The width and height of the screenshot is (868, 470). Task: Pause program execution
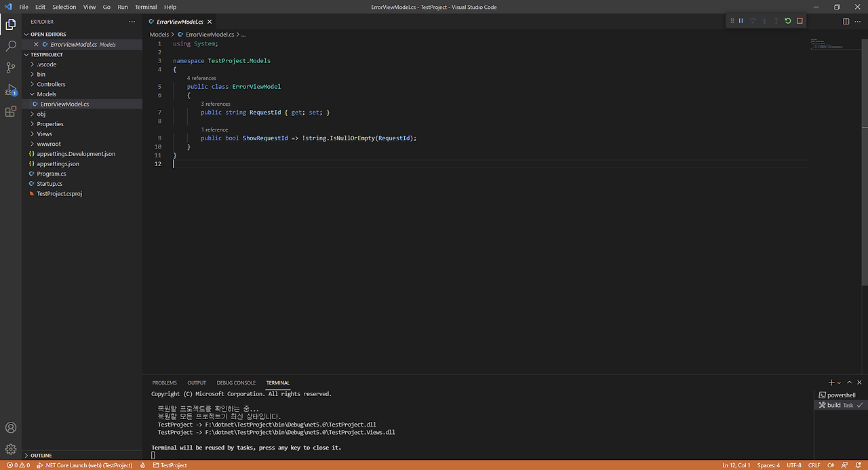[741, 21]
